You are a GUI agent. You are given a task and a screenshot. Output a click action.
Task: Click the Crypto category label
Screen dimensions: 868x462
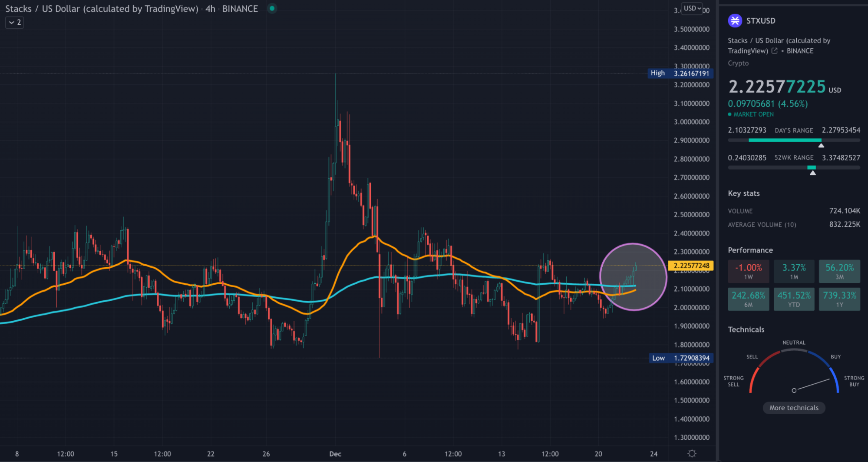click(x=738, y=63)
